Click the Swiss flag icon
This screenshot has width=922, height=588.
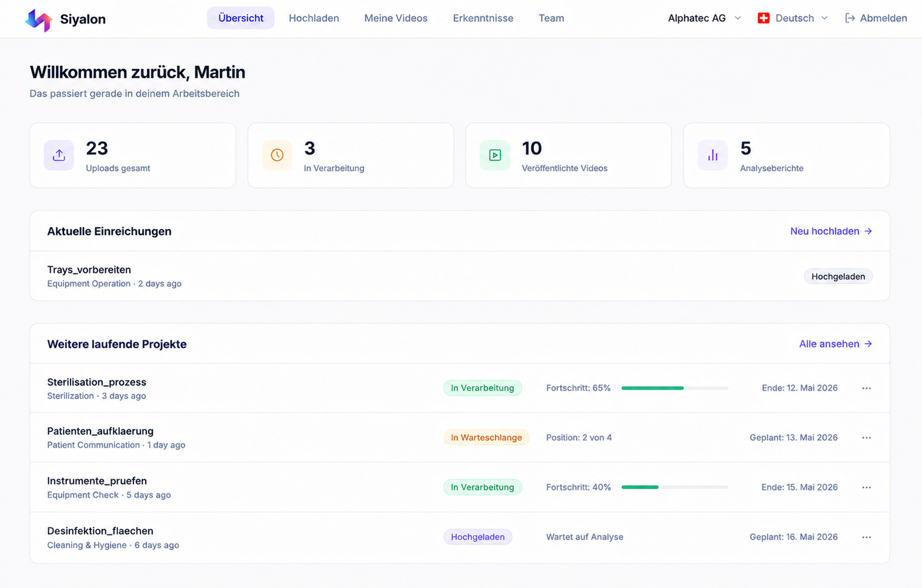coord(763,18)
